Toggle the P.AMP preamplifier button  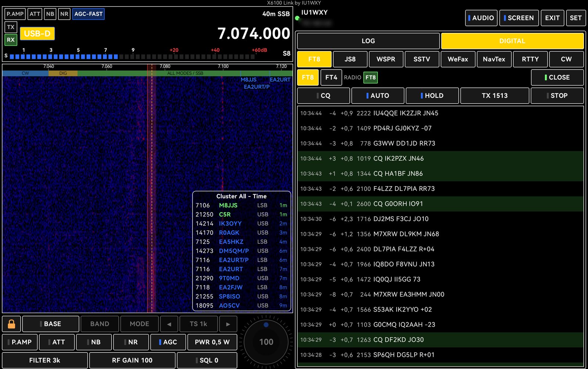pyautogui.click(x=19, y=342)
